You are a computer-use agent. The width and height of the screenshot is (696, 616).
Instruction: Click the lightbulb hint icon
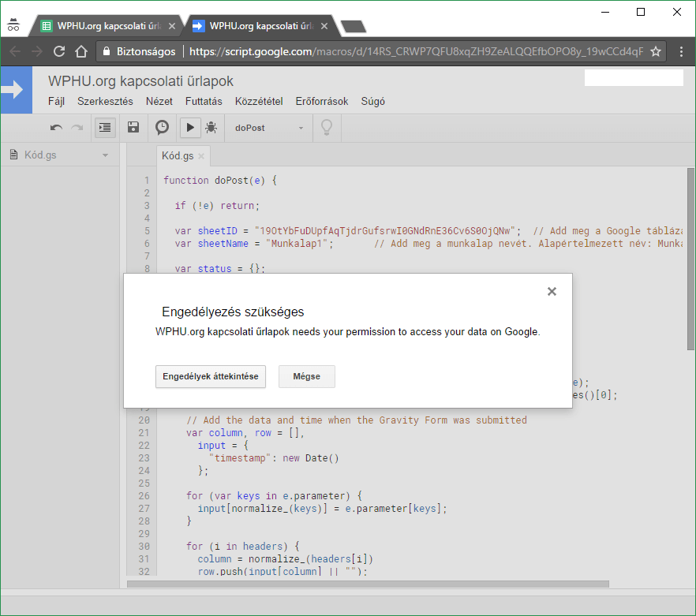(x=325, y=128)
